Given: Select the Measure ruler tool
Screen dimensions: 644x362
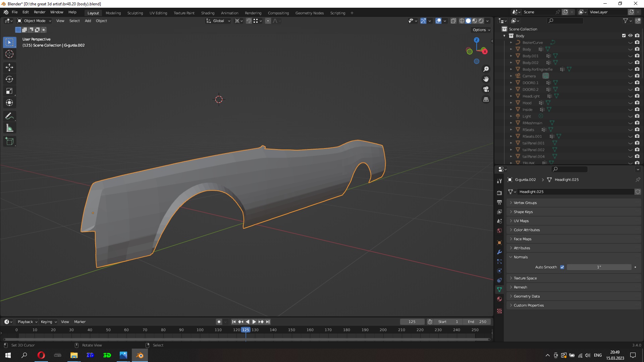Looking at the screenshot, I should click(9, 128).
